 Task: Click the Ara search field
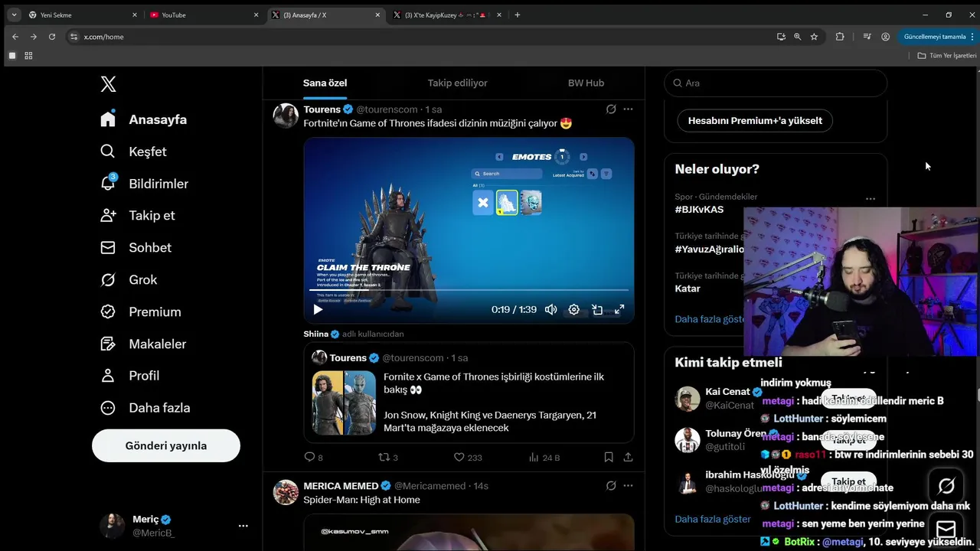point(776,83)
